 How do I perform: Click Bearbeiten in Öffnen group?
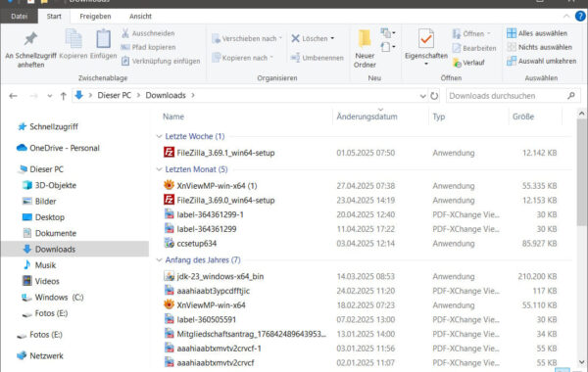pyautogui.click(x=474, y=48)
